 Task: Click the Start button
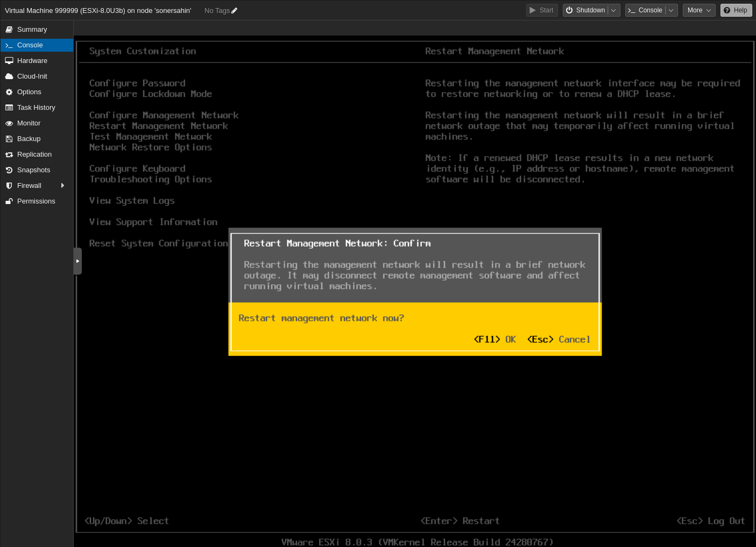click(541, 10)
